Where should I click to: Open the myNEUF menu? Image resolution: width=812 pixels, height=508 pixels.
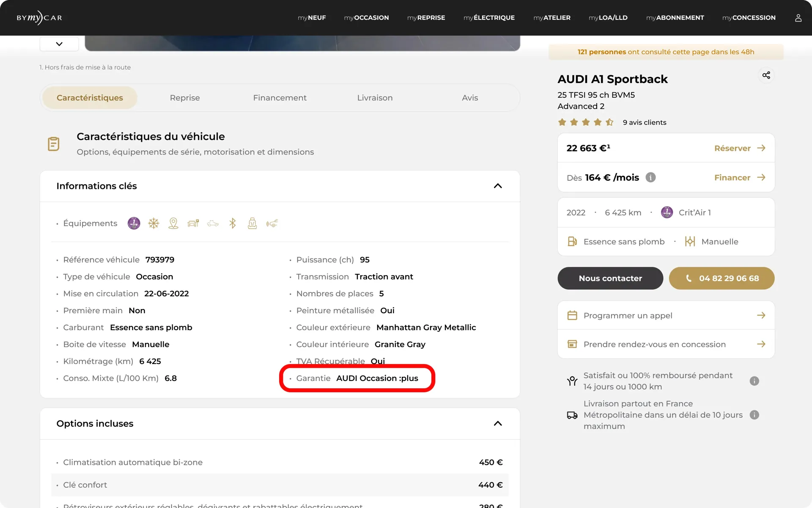pyautogui.click(x=312, y=18)
